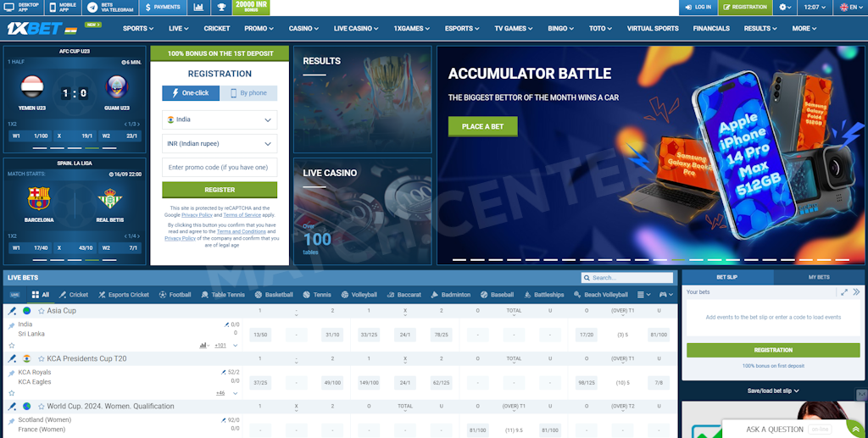Filter live bets by Football
The width and height of the screenshot is (868, 438).
pos(175,295)
